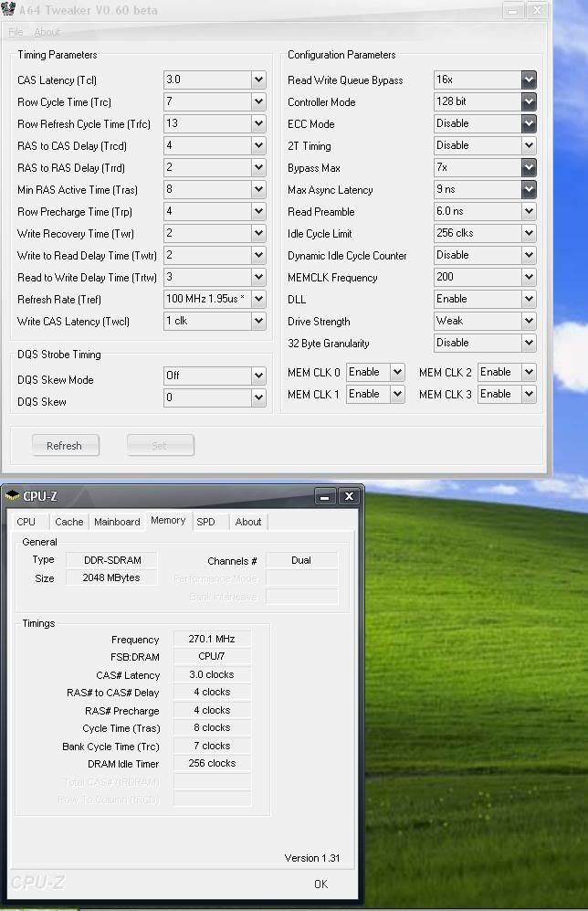The width and height of the screenshot is (588, 911).
Task: Open the DQS Skew value dropdown
Action: [x=258, y=397]
